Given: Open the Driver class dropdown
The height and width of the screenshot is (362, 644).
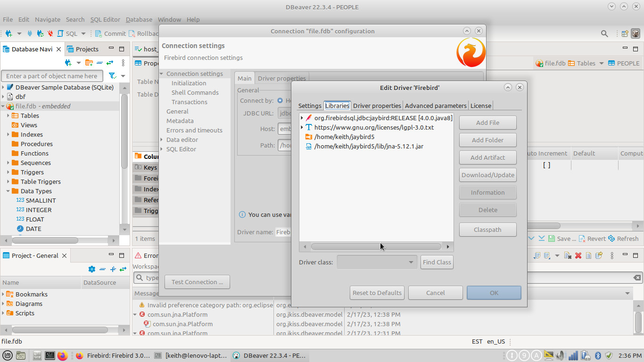Looking at the screenshot, I should click(410, 262).
